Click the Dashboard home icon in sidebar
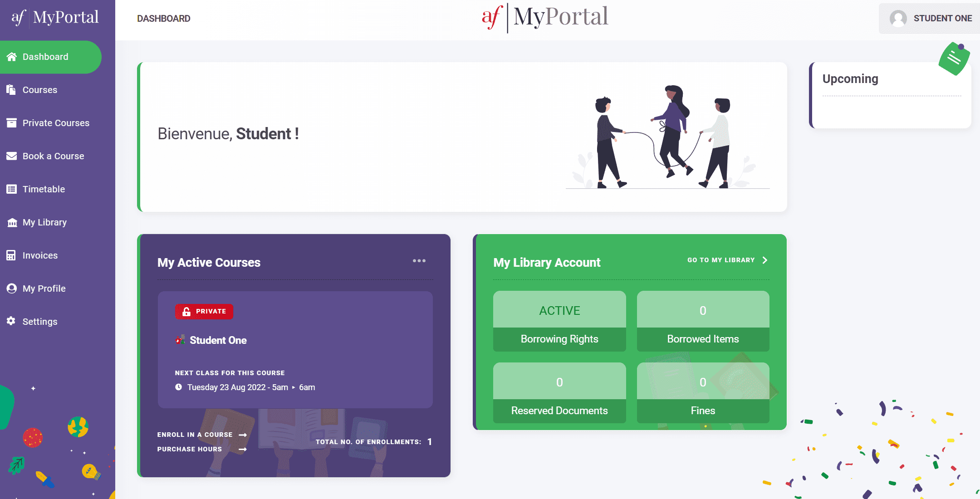 [12, 57]
